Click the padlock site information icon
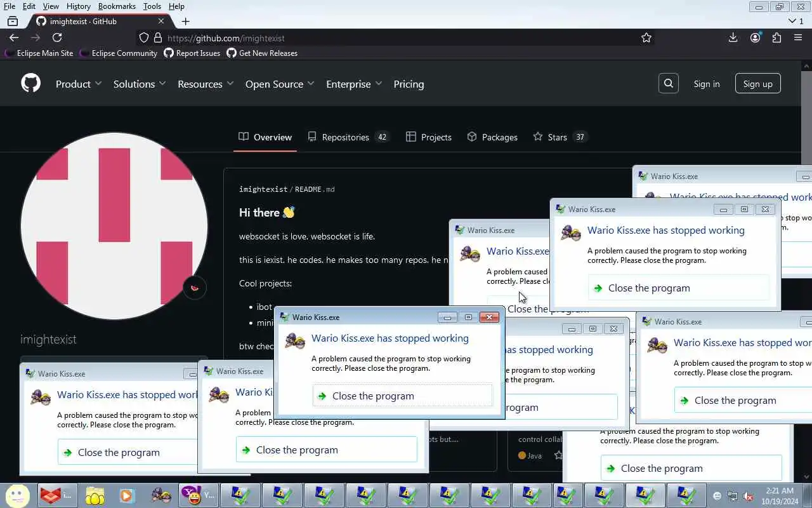The width and height of the screenshot is (812, 508). (158, 38)
